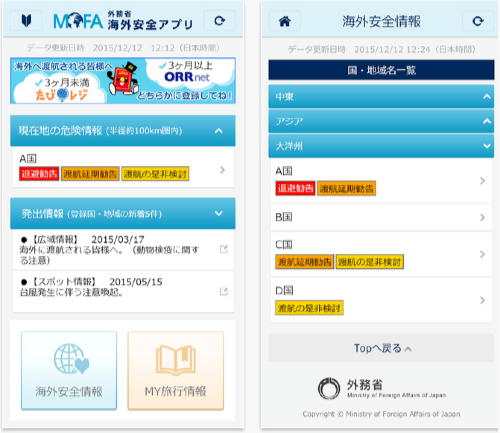Open 海外安全情報 globe tile
The image size is (500, 433).
point(69,370)
